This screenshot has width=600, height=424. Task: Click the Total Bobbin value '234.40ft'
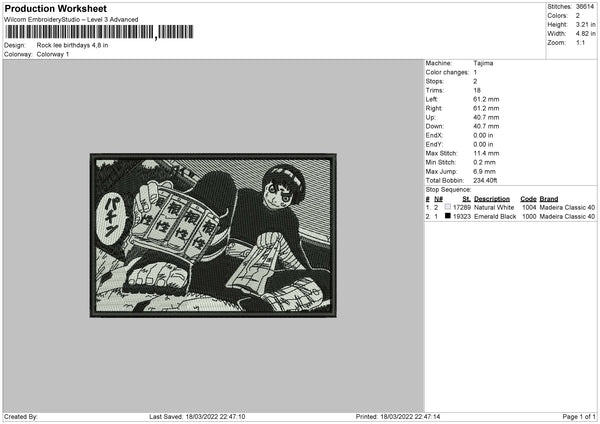485,181
